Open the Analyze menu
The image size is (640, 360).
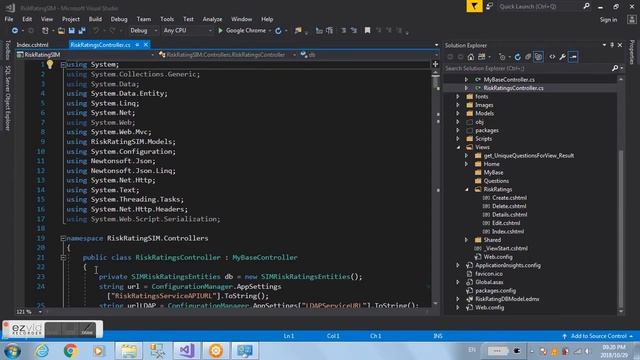coord(212,19)
